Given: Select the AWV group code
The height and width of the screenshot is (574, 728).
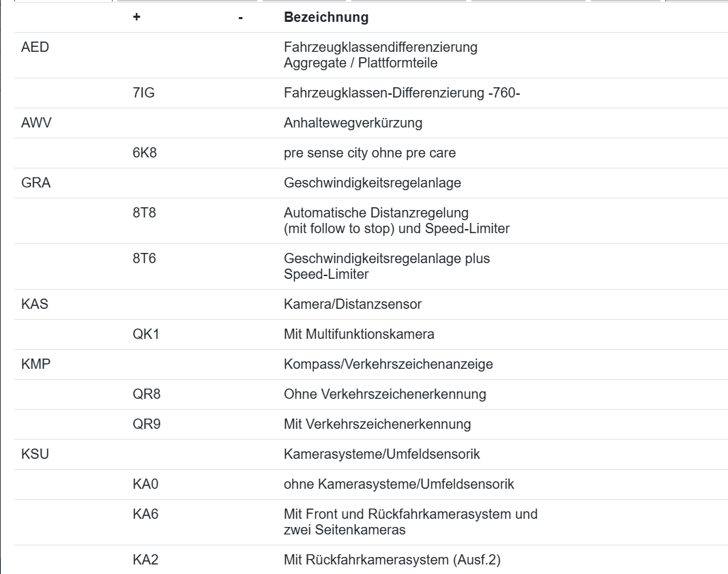Looking at the screenshot, I should point(37,123).
